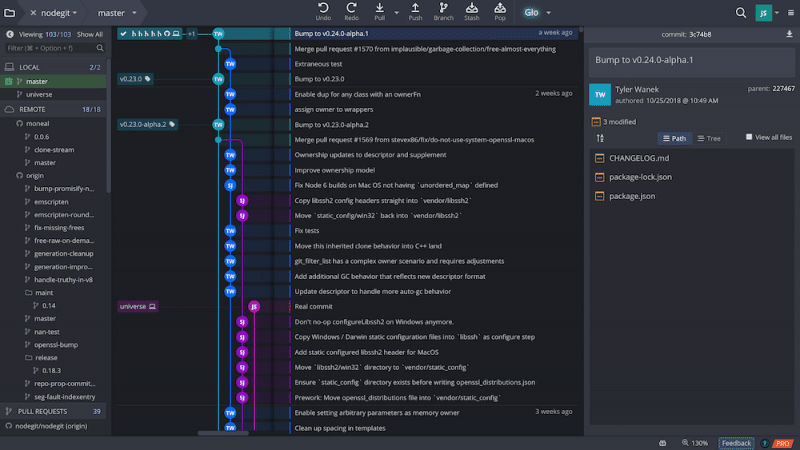This screenshot has width=800, height=450.
Task: Open the Glo dropdown arrow
Action: click(548, 13)
